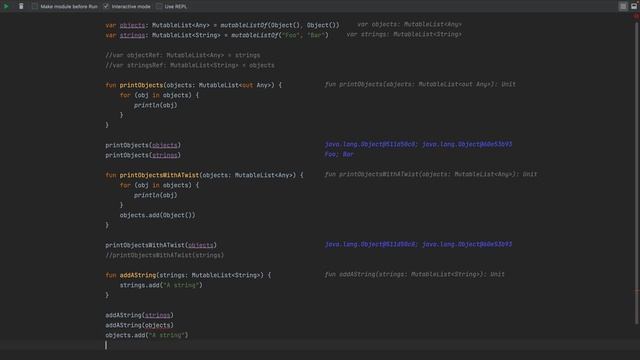640x360 pixels.
Task: Run the scratch file with green play icon
Action: point(6,6)
